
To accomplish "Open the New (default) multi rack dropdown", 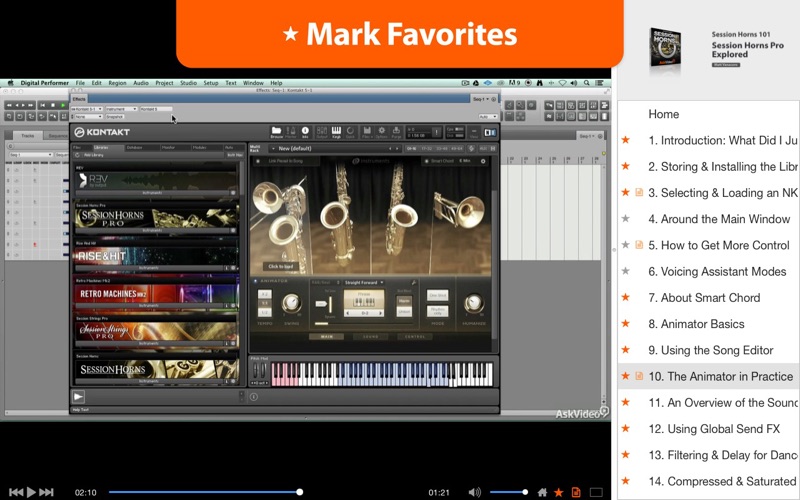I will point(334,148).
